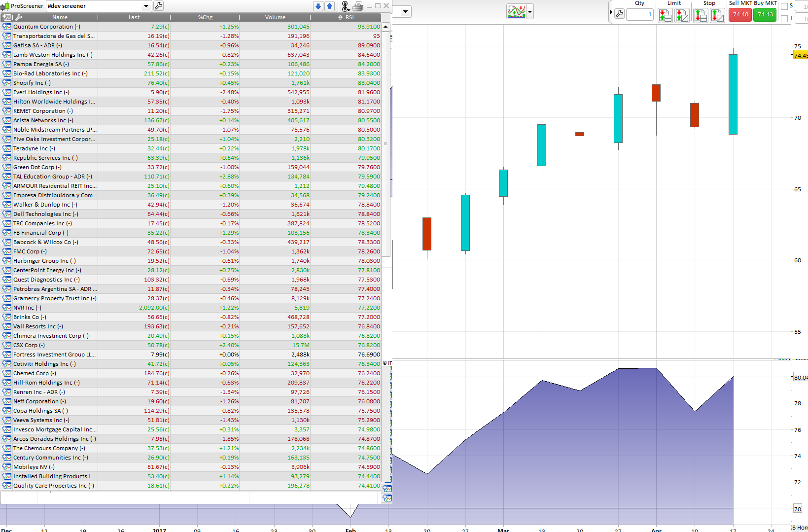Open the chart icon for CSX Corp
The width and height of the screenshot is (808, 532).
[7, 345]
